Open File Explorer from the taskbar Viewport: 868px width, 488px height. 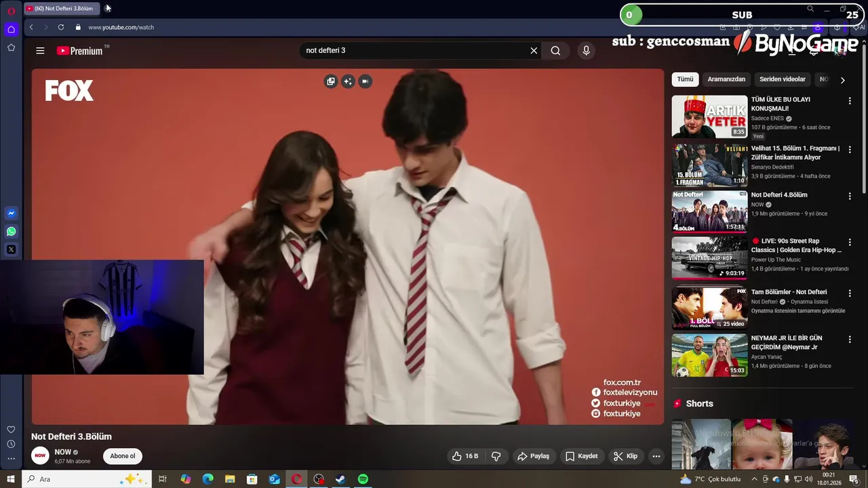(230, 479)
